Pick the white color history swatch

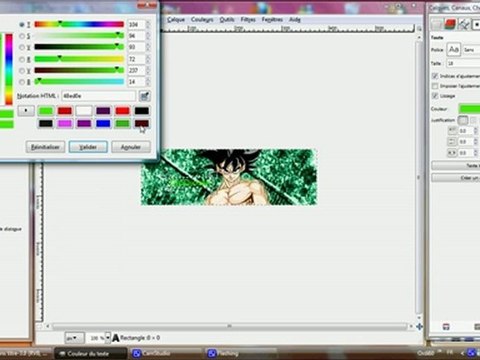click(84, 111)
